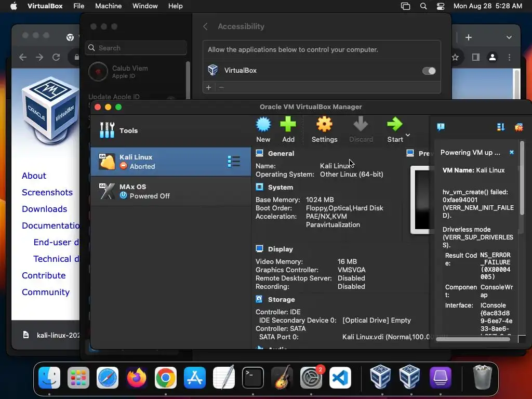Click the System Settings search field

point(136,48)
